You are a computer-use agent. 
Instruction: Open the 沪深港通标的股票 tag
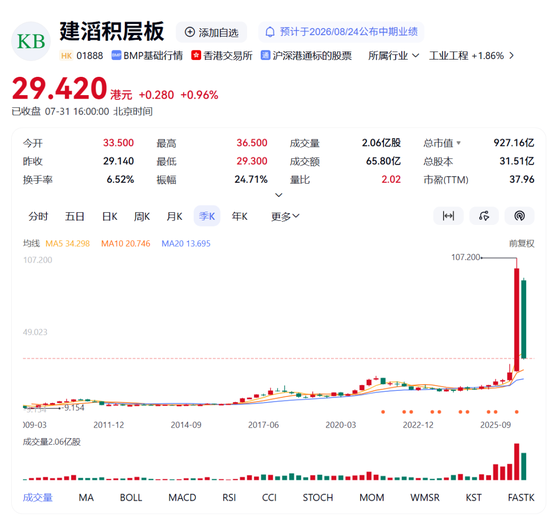tap(306, 55)
